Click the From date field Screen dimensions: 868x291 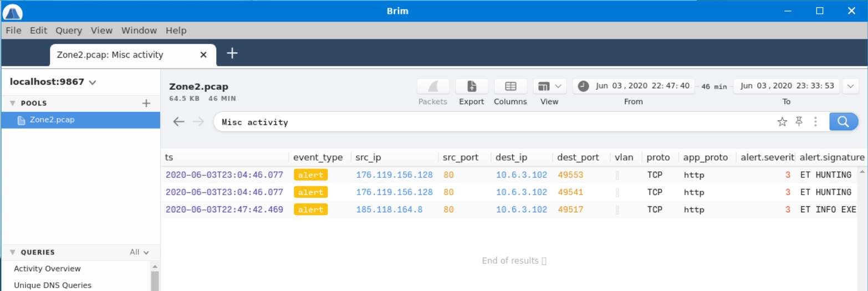(634, 86)
